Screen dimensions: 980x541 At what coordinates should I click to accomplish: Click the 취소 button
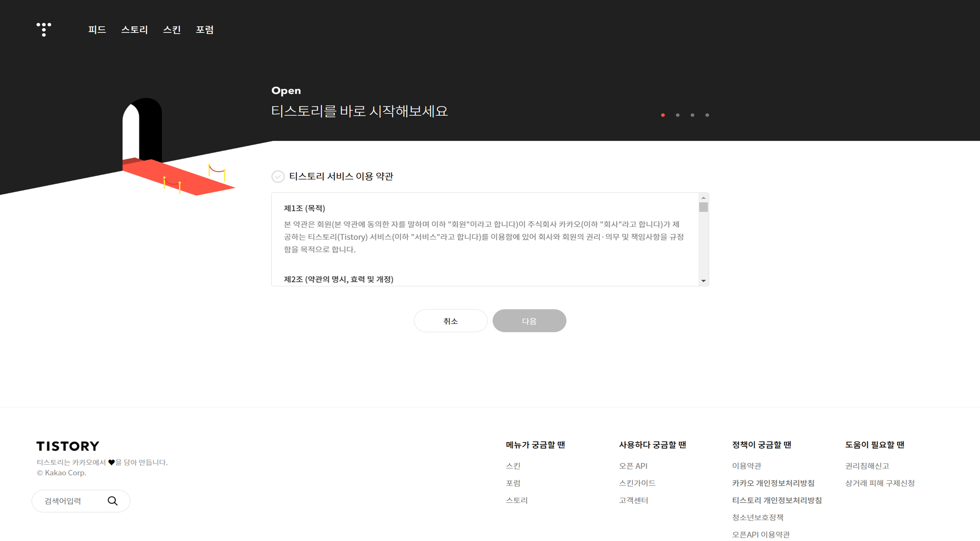pos(451,321)
